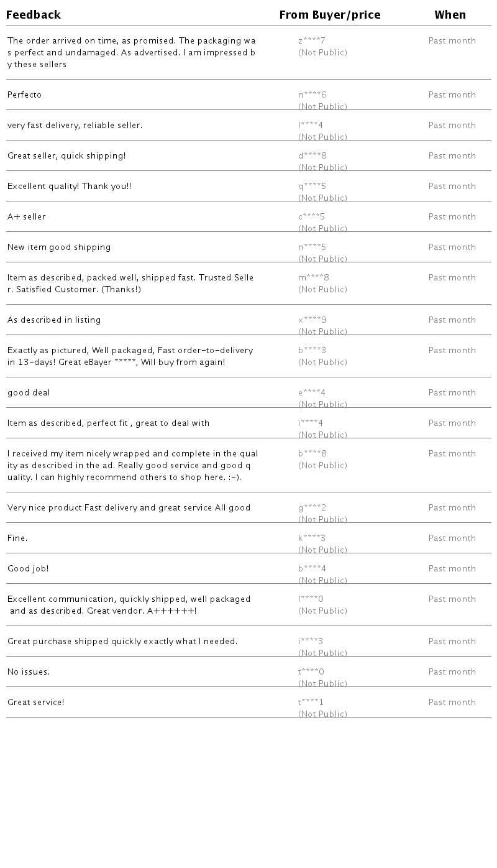Screen dimensions: 497x868
Task: Select buyer k****3 name
Action: coord(312,538)
